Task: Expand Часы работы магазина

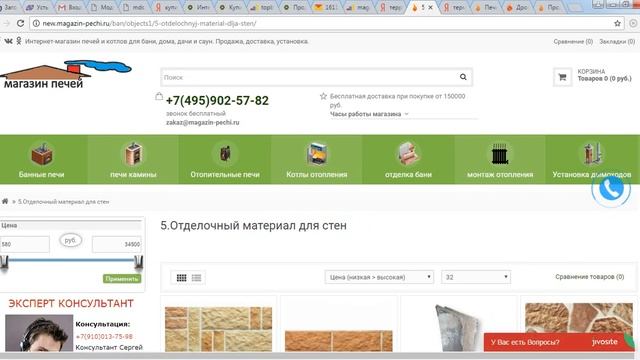Action: click(369, 114)
